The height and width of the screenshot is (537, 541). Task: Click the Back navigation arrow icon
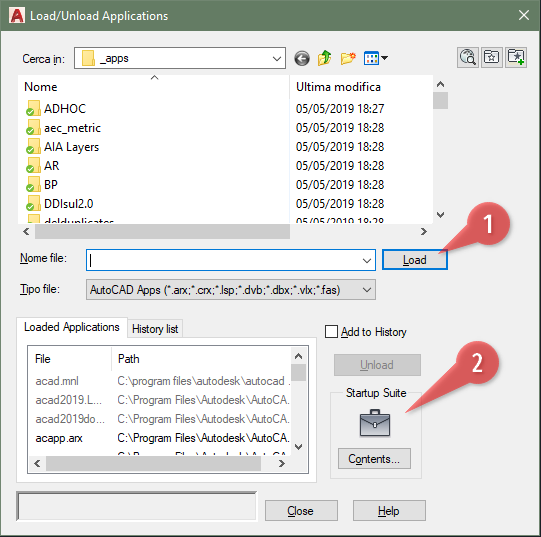302,58
